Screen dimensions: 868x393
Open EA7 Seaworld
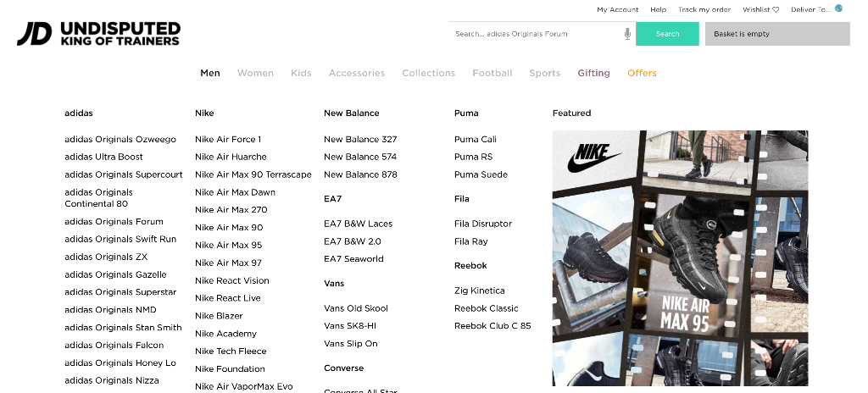[353, 259]
